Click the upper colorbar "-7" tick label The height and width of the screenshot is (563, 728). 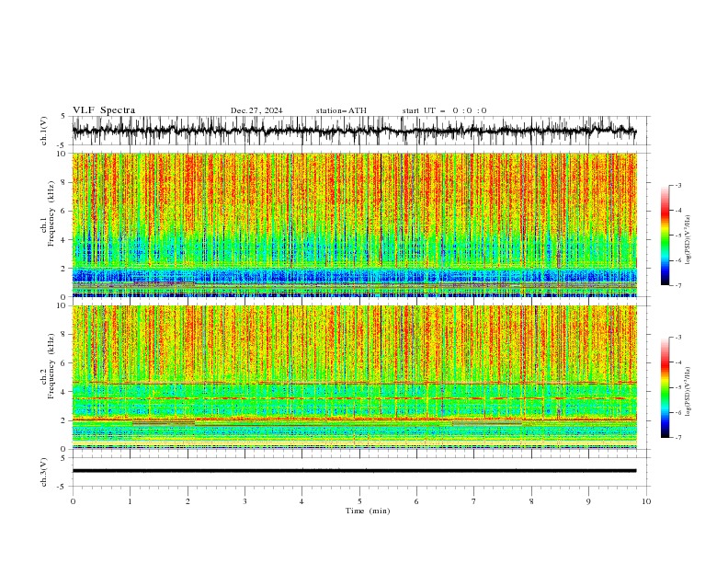678,285
